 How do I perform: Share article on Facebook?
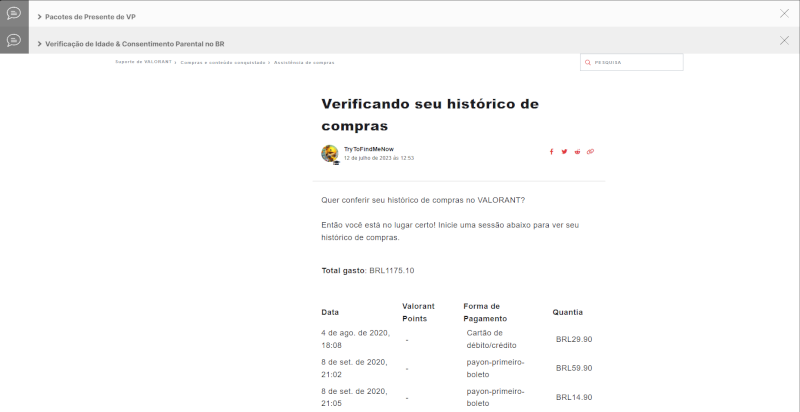pos(551,152)
